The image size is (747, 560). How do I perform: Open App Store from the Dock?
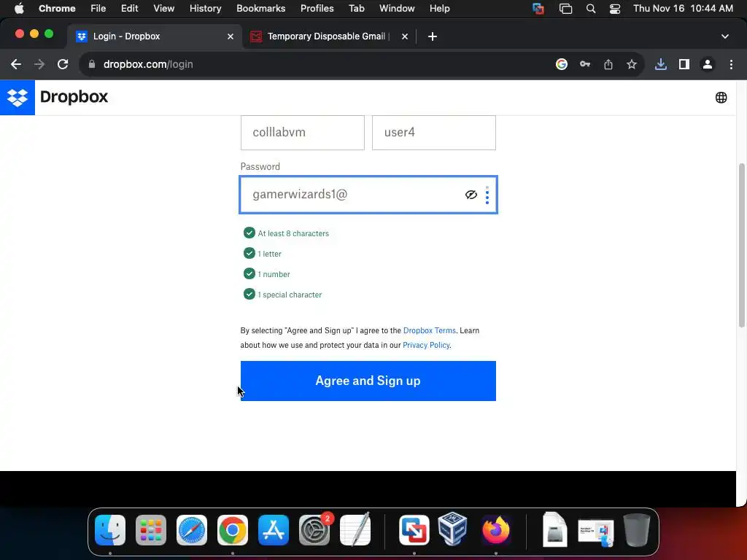coord(274,530)
